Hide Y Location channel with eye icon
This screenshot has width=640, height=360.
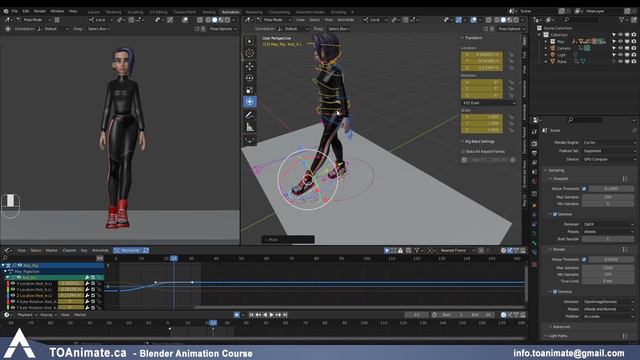(x=13, y=289)
